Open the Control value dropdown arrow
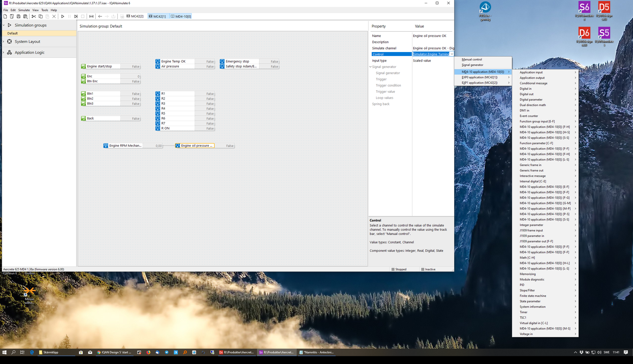This screenshot has height=364, width=633. click(x=452, y=54)
